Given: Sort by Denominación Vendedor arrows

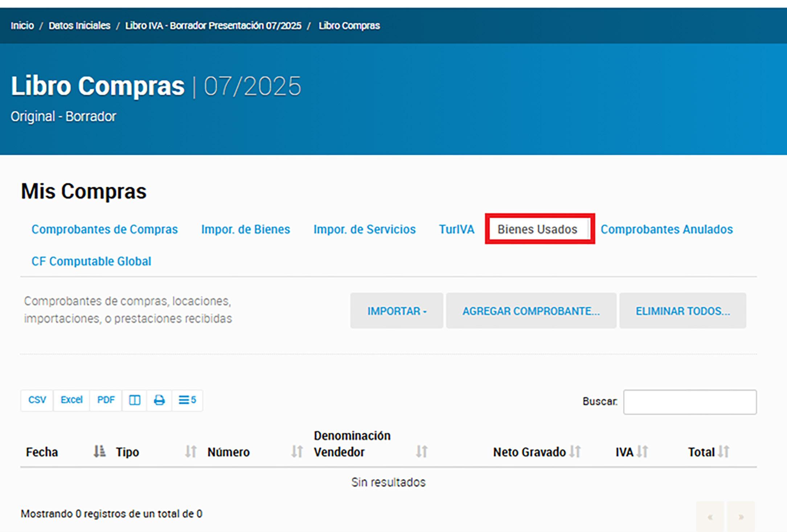Looking at the screenshot, I should click(x=422, y=452).
